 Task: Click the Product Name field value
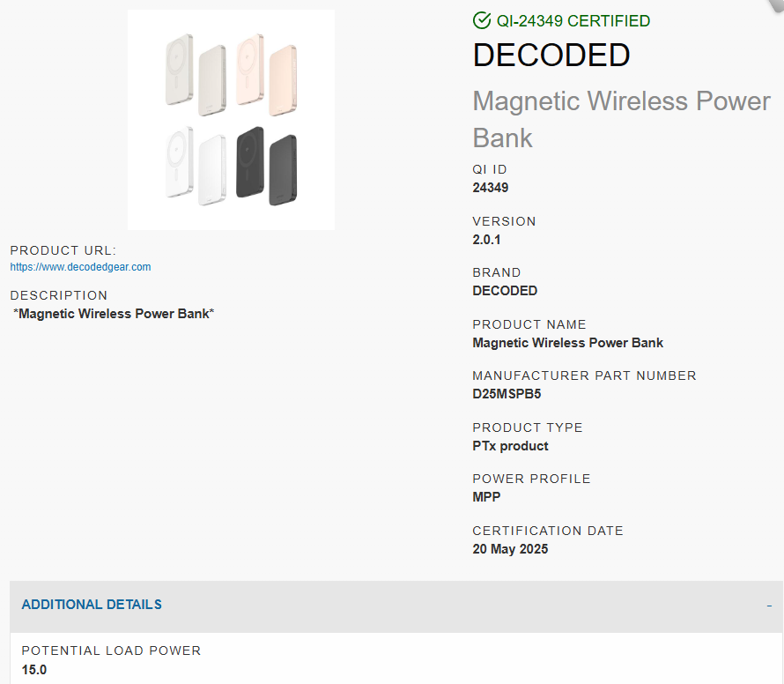(567, 343)
